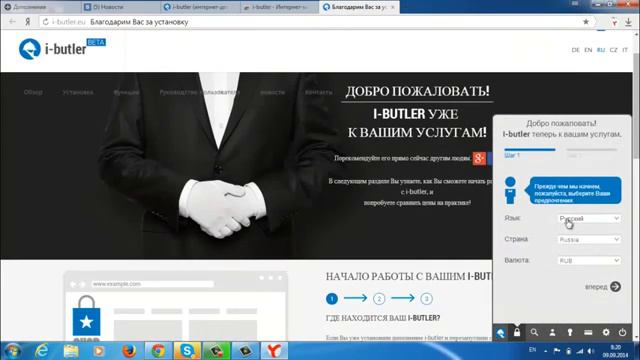Open the magnifier search tool in i-butler toolbar

coord(534,333)
